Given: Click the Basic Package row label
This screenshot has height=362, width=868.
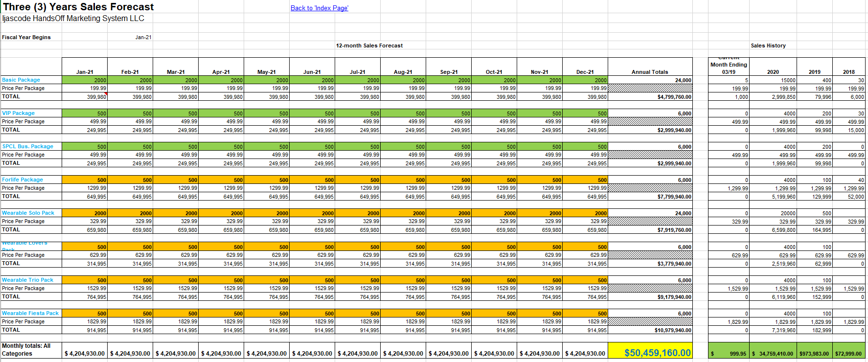Looking at the screenshot, I should (21, 80).
